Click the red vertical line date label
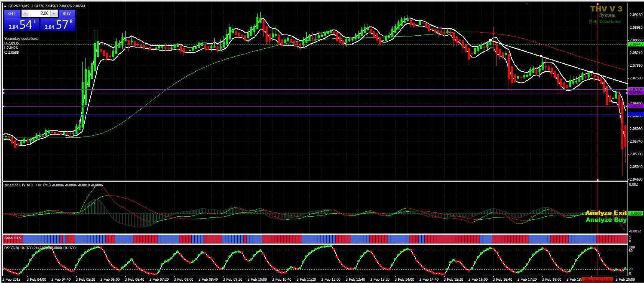Screen dimensions: 644x283 (598, 279)
